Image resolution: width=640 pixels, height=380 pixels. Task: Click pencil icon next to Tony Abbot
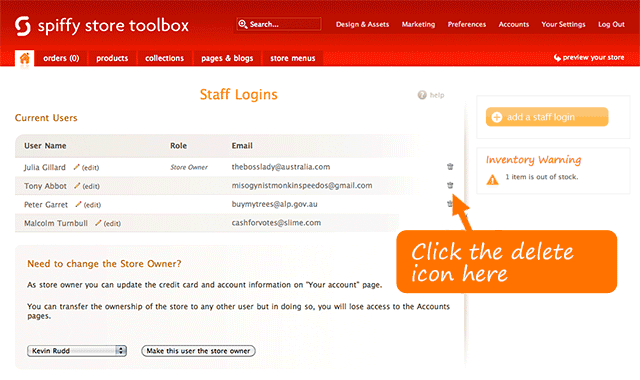pyautogui.click(x=77, y=186)
